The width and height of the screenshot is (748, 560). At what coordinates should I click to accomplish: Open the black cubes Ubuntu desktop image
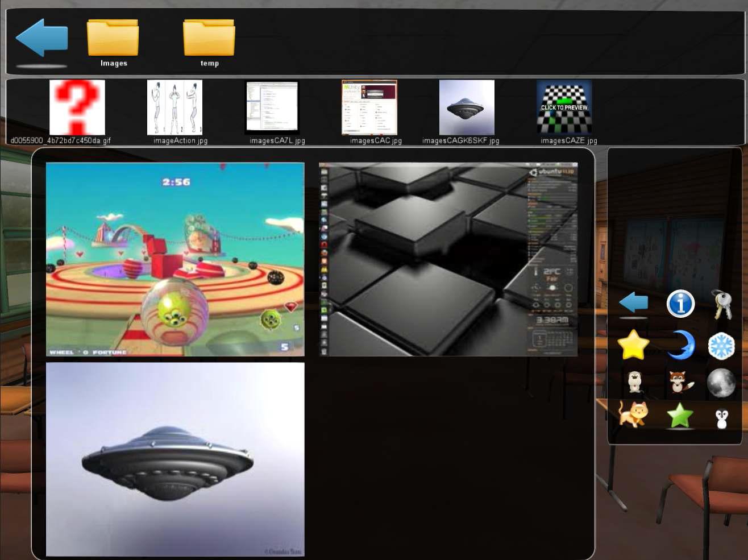[x=448, y=259]
